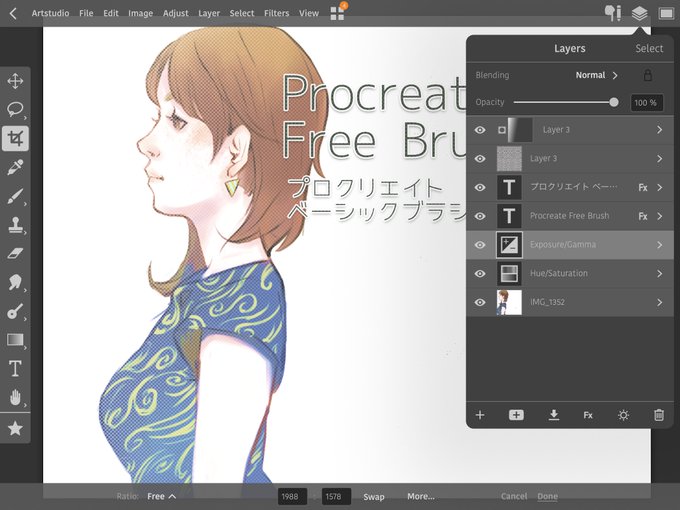Confirm crop with Done
The height and width of the screenshot is (510, 680).
point(547,496)
